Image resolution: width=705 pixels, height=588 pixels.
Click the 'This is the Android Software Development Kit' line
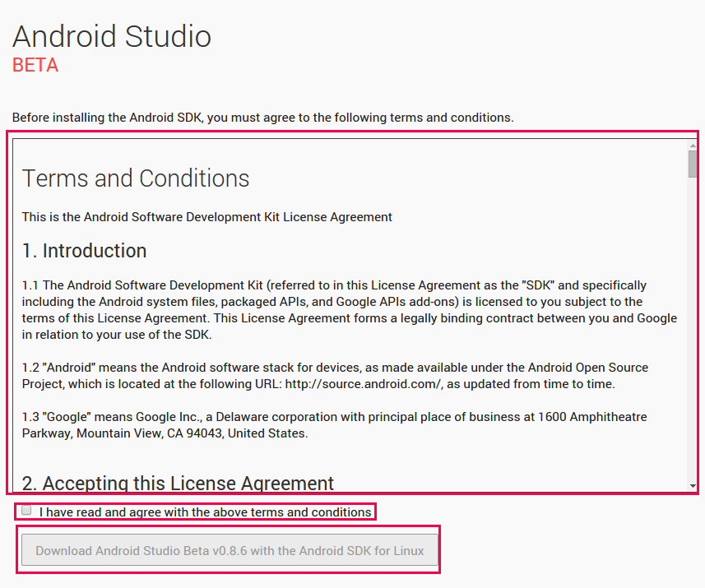click(x=206, y=217)
